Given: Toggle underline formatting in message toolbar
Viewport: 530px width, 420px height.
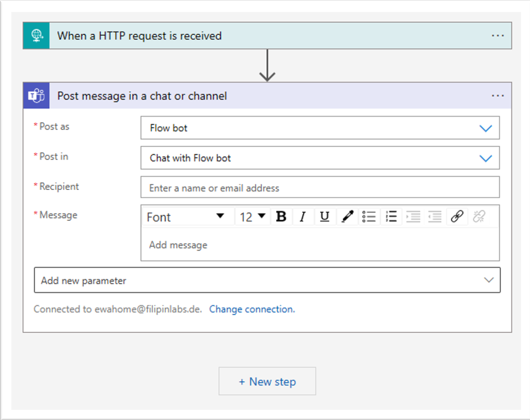Looking at the screenshot, I should click(324, 217).
